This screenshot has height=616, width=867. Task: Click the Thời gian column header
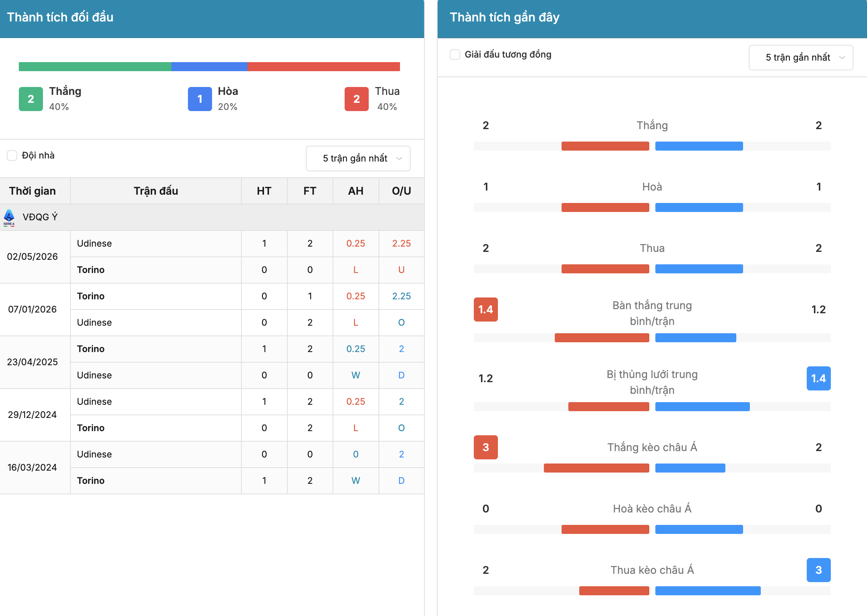pos(35,191)
